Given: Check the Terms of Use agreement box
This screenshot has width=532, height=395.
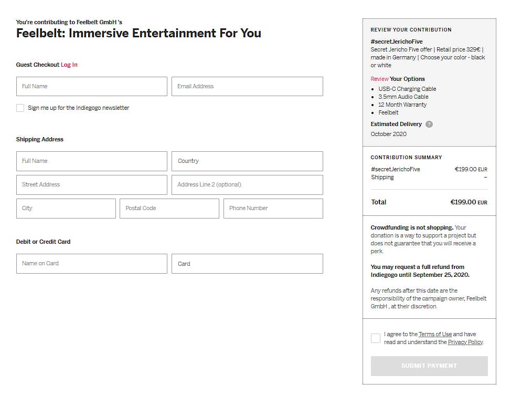Looking at the screenshot, I should (376, 338).
